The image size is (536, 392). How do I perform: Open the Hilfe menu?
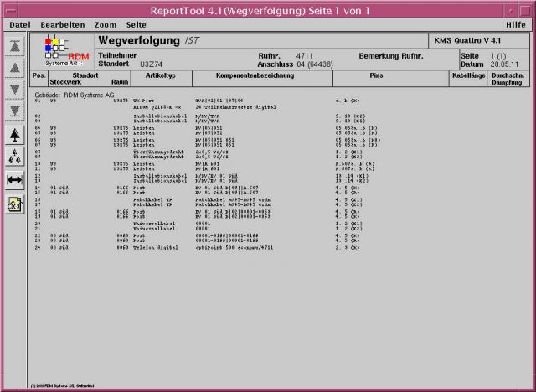(x=516, y=25)
